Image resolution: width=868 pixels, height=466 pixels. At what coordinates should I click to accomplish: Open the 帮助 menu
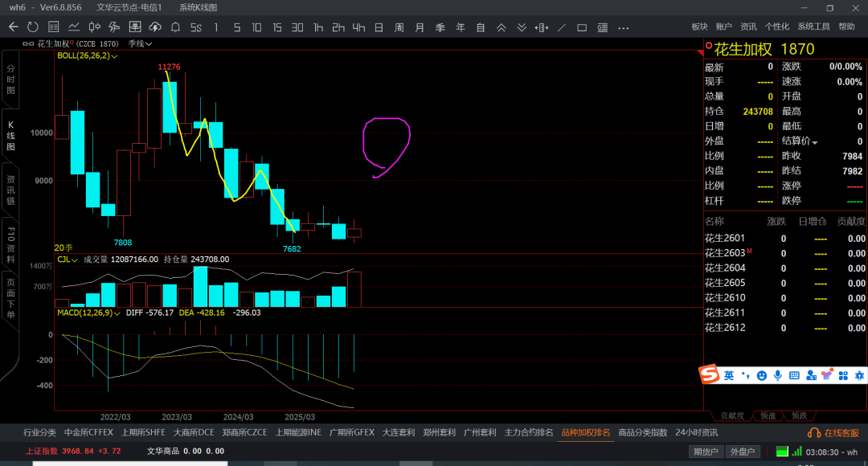coord(845,27)
